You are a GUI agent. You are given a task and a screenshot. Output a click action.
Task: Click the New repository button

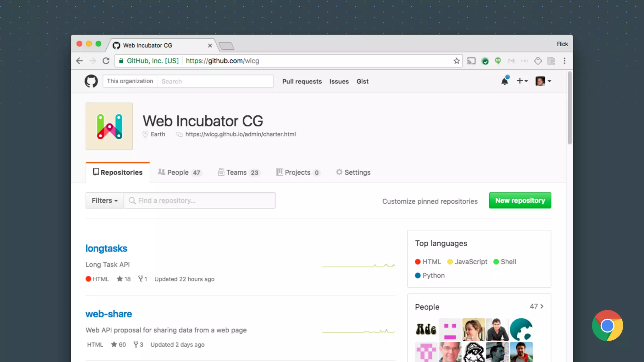[x=520, y=200]
